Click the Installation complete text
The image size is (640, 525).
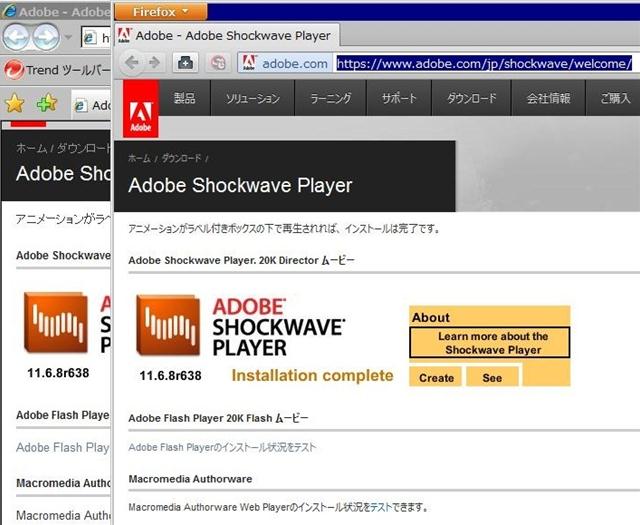pos(312,376)
